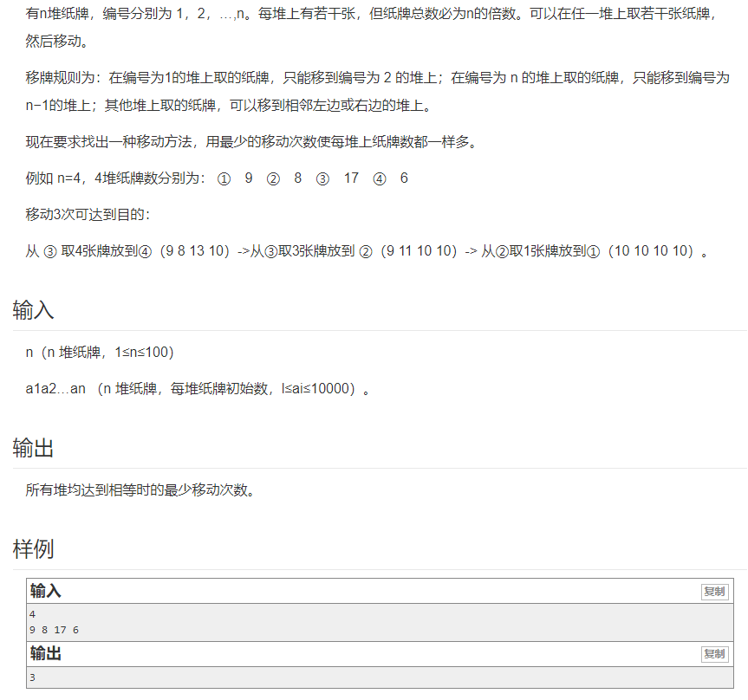The height and width of the screenshot is (700, 748).
Task: Click the sample input line showing 9 8 17 6
Action: pyautogui.click(x=56, y=630)
